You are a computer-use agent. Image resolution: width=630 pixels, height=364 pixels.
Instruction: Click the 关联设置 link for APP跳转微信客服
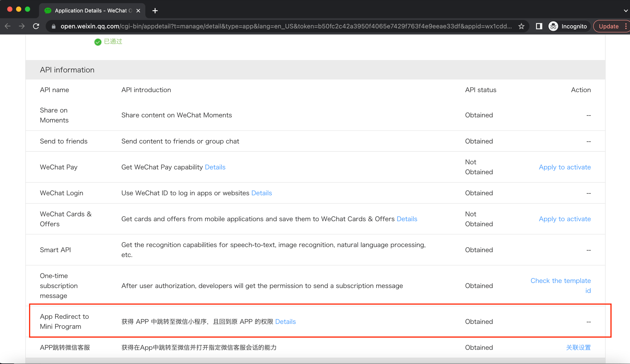coord(578,347)
